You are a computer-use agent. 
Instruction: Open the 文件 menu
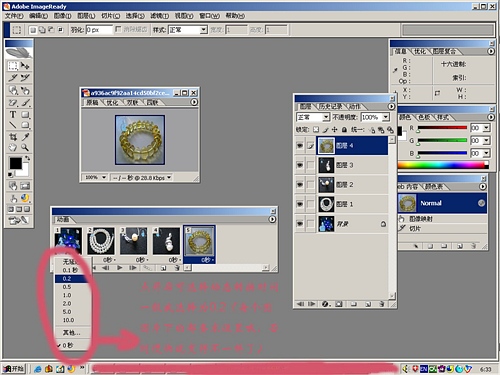14,16
